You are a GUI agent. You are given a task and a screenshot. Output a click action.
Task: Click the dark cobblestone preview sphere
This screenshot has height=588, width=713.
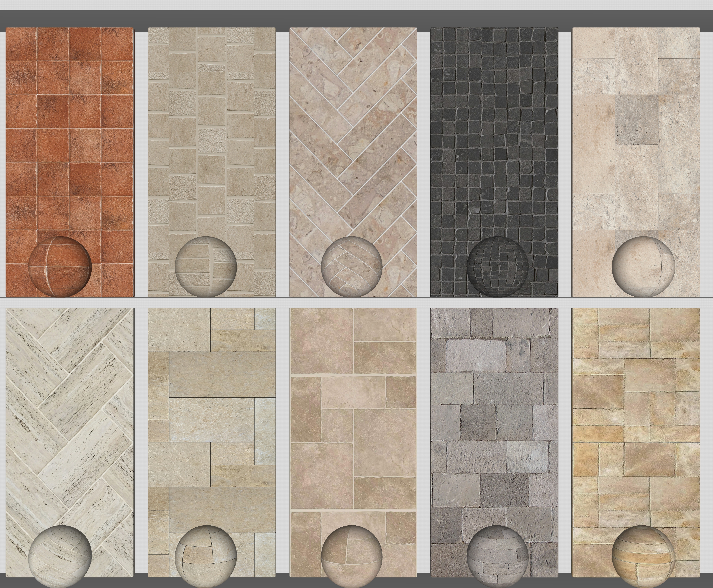coord(498,267)
